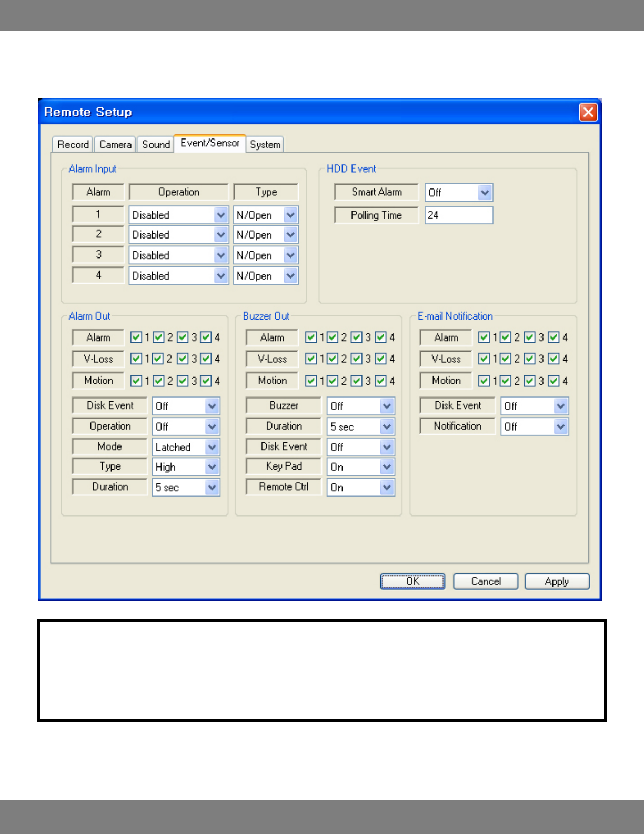
Task: Click the OK button
Action: click(x=412, y=581)
